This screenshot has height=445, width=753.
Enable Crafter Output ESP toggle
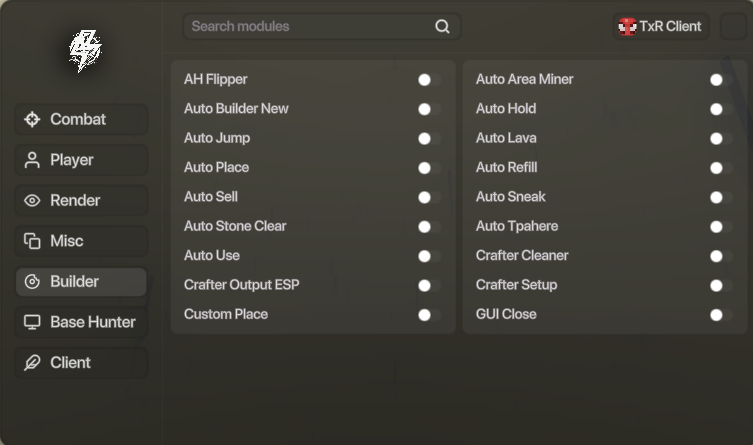click(x=429, y=285)
